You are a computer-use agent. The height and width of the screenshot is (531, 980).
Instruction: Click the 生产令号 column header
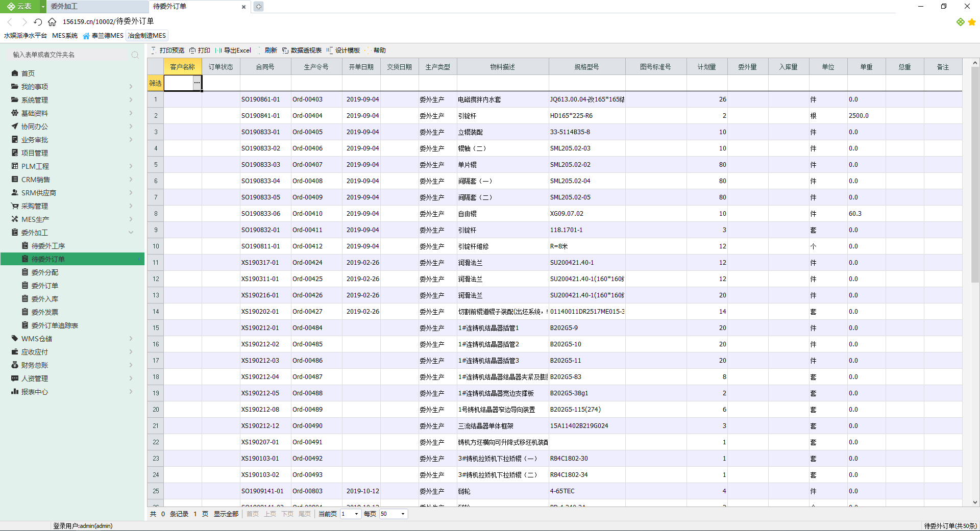316,67
